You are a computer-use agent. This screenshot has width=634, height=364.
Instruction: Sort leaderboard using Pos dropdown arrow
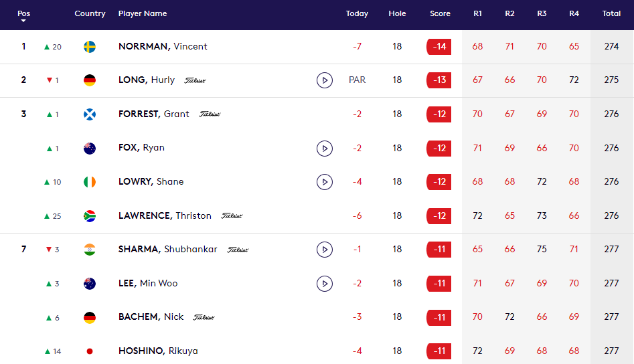[x=23, y=21]
